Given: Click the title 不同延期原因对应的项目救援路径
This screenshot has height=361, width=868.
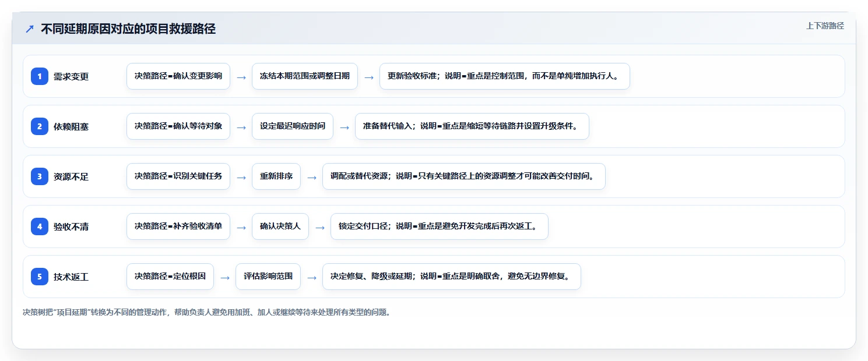Looking at the screenshot, I should 128,29.
